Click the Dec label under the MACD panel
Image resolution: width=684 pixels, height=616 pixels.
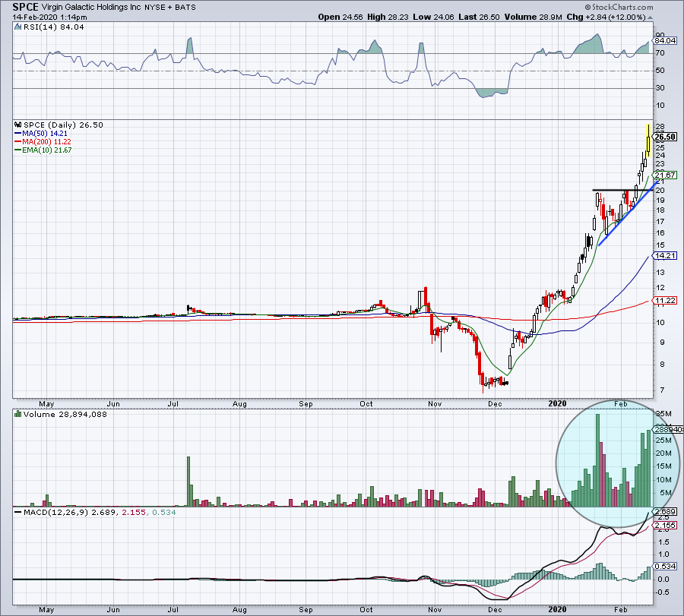495,609
